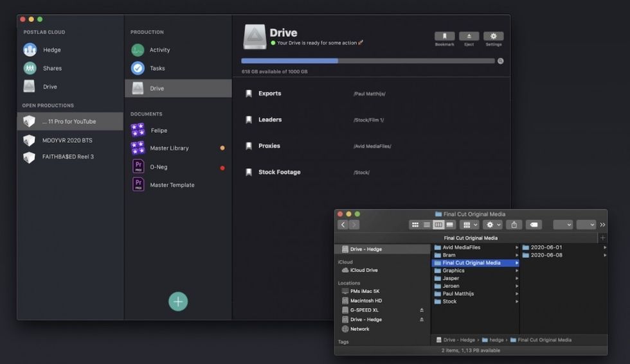Screen dimensions: 630x364
Task: Expand the Graphics folder arrow
Action: pos(517,270)
